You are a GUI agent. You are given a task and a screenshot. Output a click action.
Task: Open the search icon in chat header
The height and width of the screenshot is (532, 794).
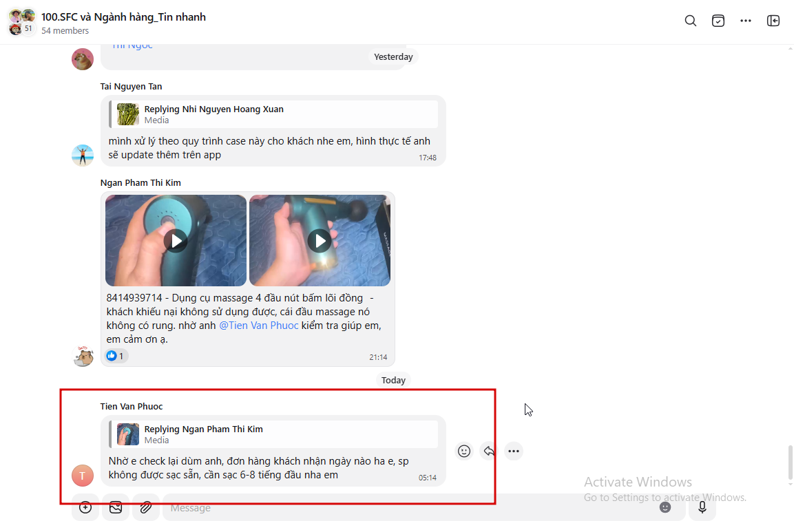(690, 21)
